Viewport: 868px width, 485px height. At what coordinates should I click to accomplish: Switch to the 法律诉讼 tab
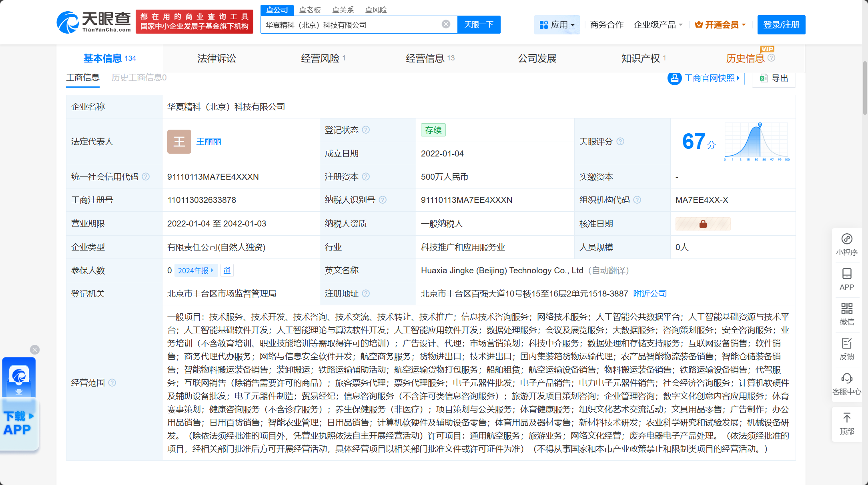point(216,58)
